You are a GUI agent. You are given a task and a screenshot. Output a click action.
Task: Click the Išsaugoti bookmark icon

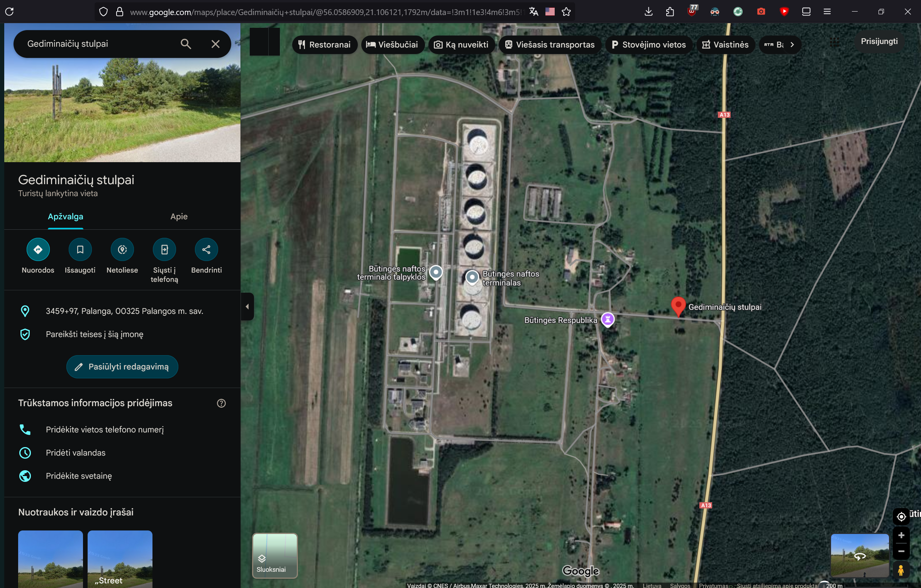coord(80,249)
